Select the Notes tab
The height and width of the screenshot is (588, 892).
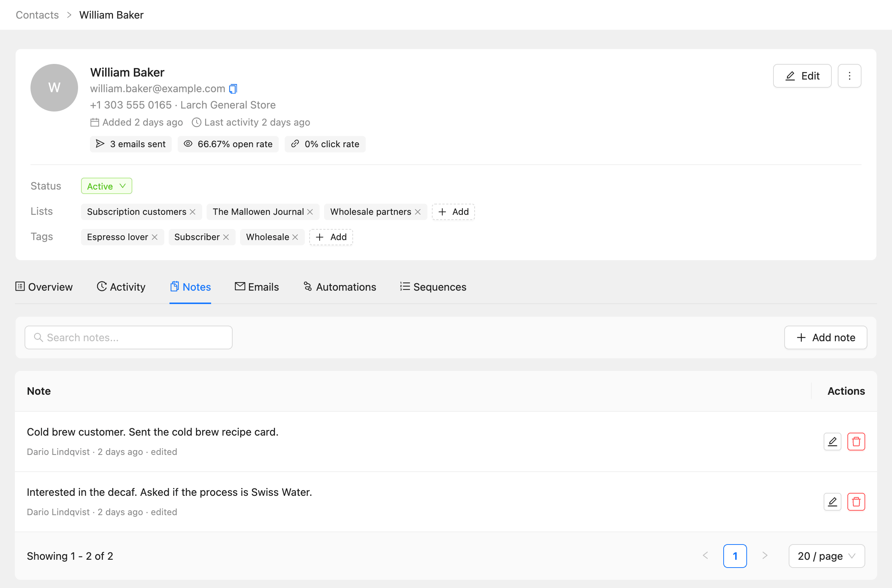coord(190,287)
